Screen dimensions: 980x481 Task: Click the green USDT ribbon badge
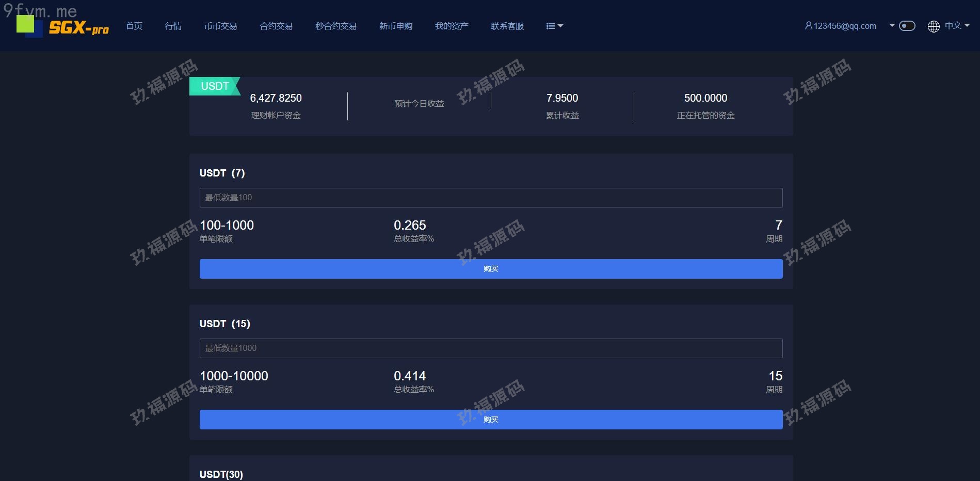[215, 86]
